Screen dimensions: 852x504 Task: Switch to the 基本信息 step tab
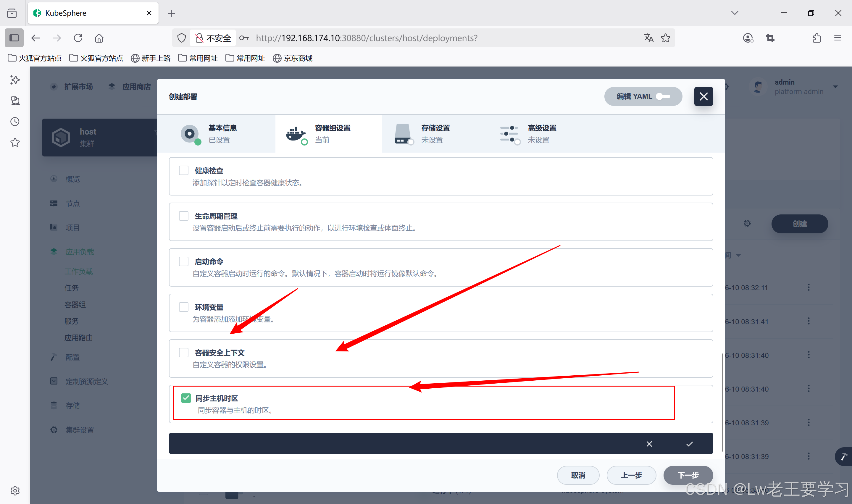[216, 134]
